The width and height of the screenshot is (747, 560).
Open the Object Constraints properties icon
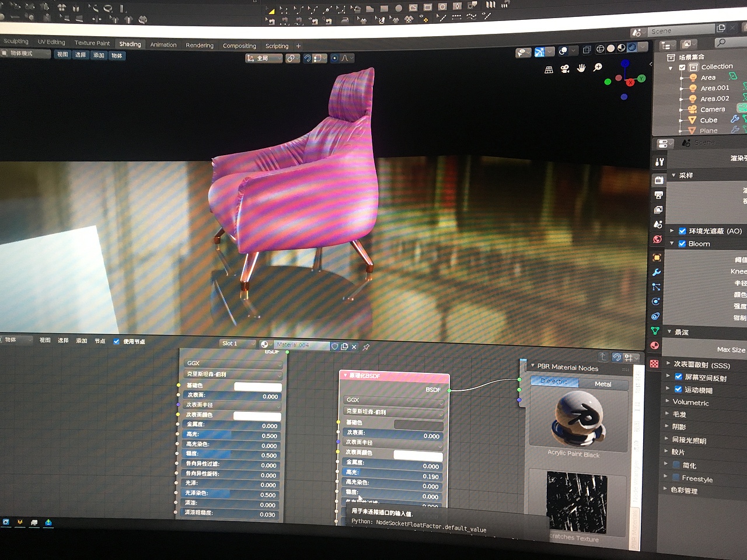click(655, 316)
